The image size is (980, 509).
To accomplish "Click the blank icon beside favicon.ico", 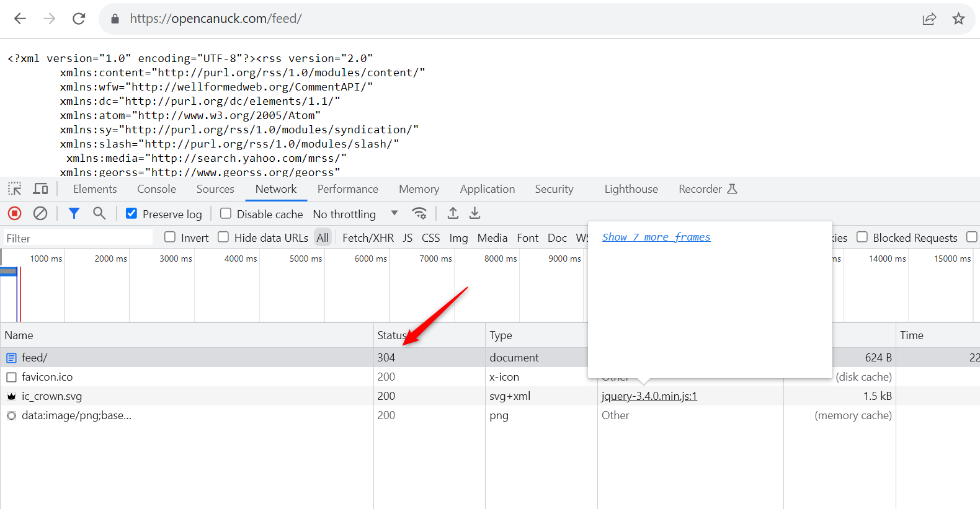I will (11, 377).
